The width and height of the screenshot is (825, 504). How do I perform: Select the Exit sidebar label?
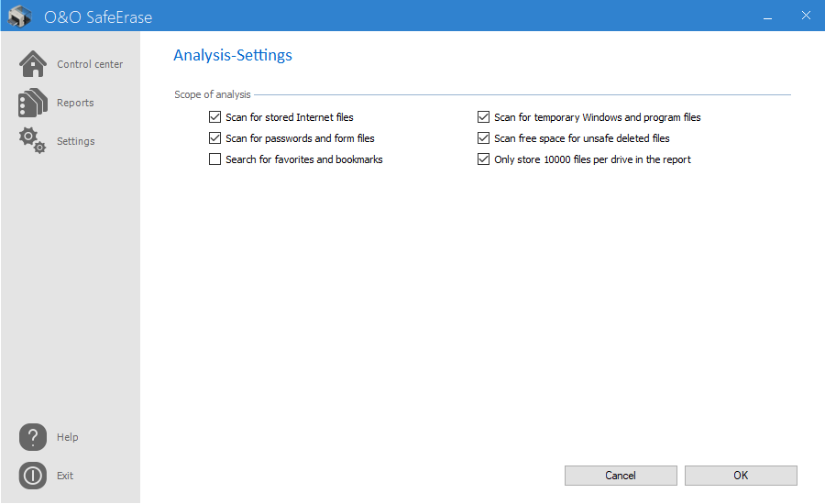coord(65,476)
